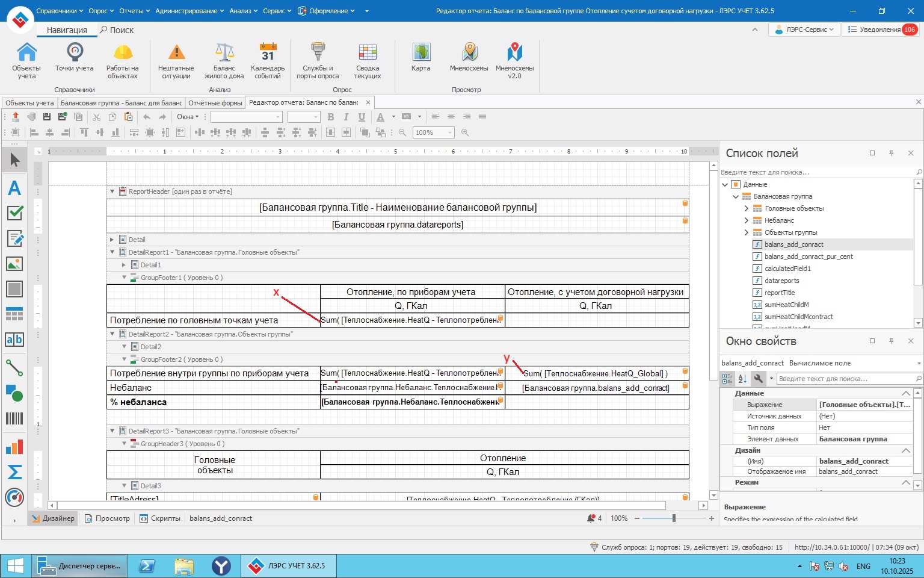Viewport: 924px width, 578px height.
Task: Click the field list search box
Action: (x=817, y=172)
